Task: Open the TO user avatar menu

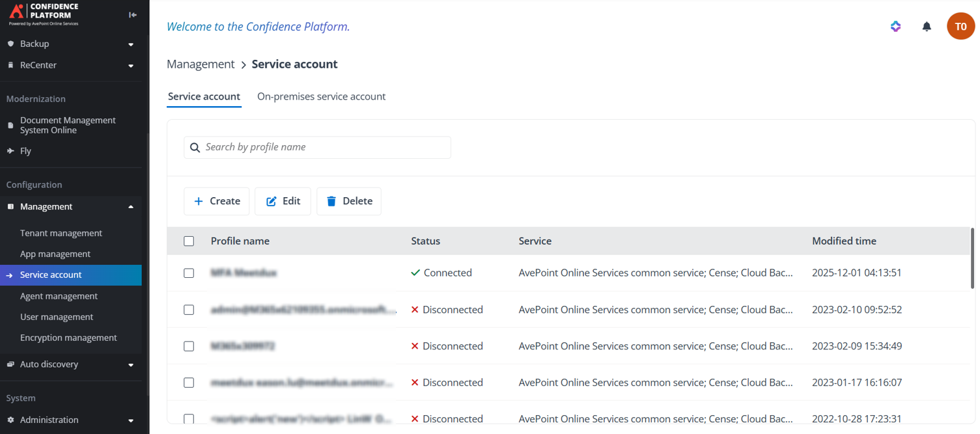Action: 960,27
